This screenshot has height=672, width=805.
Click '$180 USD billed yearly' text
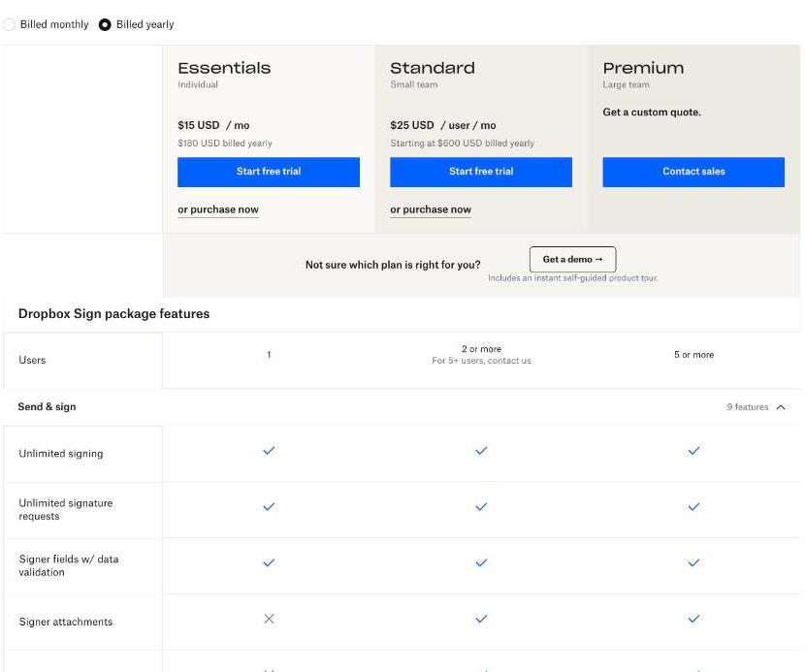[225, 144]
